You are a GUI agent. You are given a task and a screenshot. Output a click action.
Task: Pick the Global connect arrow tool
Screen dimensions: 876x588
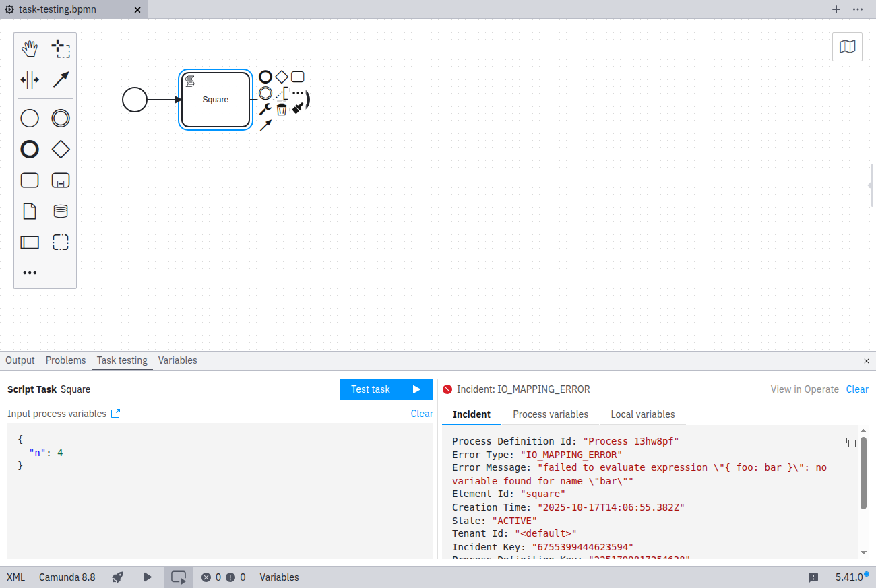(61, 80)
